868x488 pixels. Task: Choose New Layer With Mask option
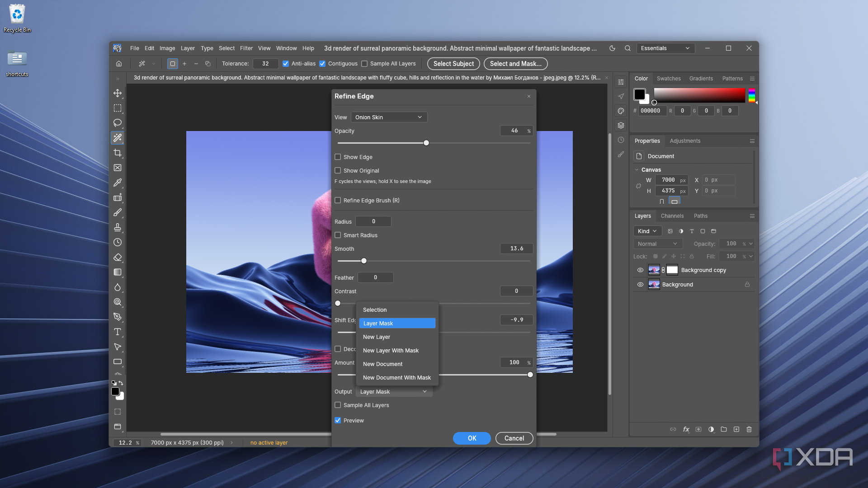pos(391,351)
